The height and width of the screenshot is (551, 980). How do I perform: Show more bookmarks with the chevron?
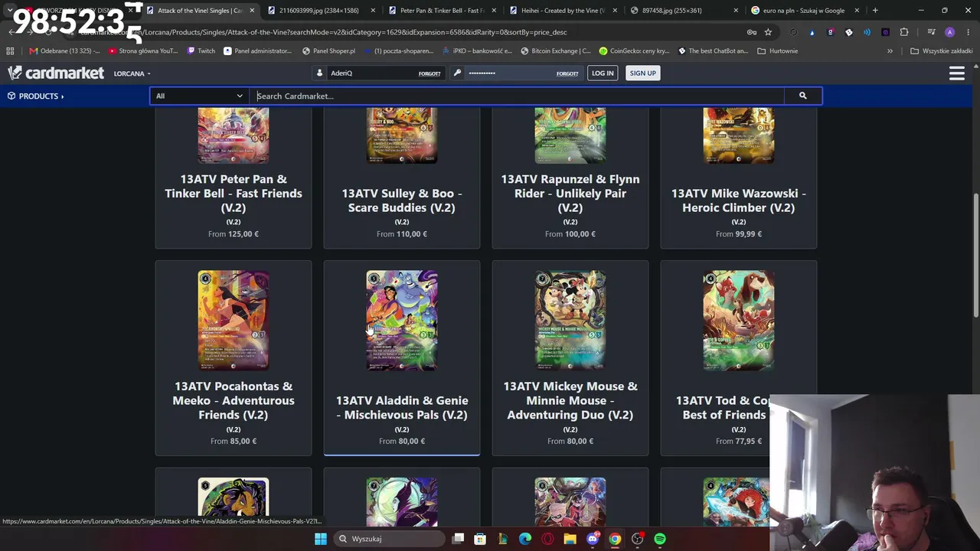tap(890, 51)
